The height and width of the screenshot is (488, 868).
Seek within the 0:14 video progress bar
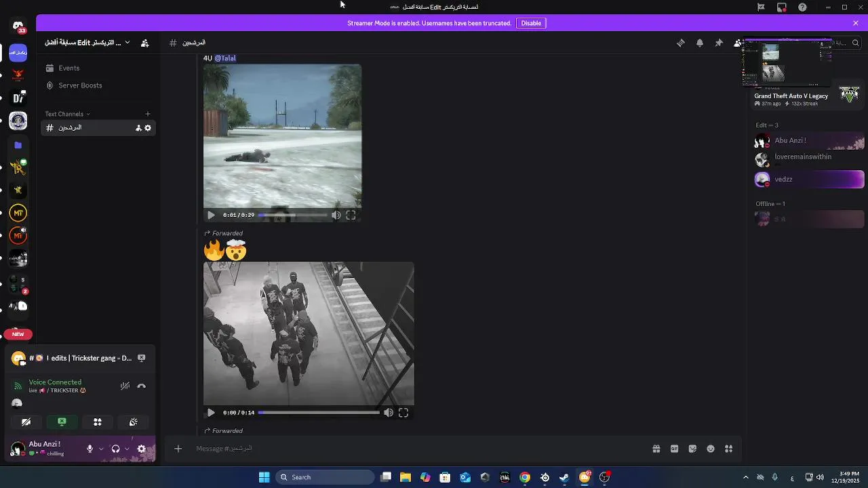coord(319,412)
